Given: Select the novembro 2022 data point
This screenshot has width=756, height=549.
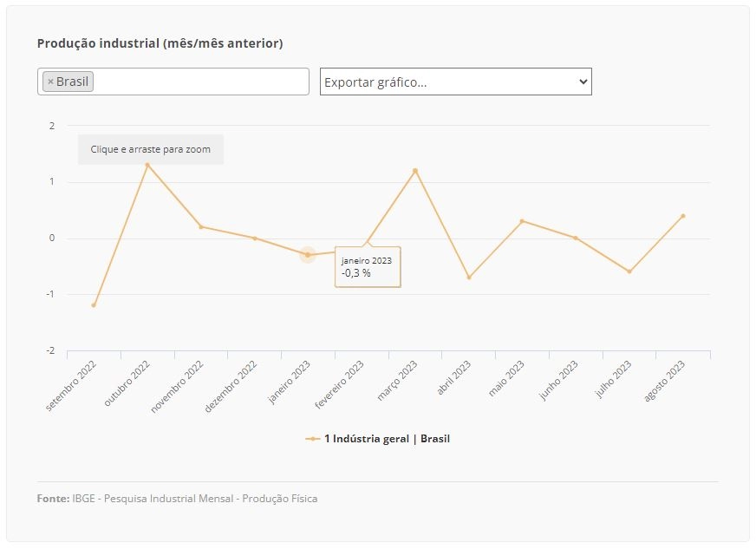Looking at the screenshot, I should [x=201, y=226].
